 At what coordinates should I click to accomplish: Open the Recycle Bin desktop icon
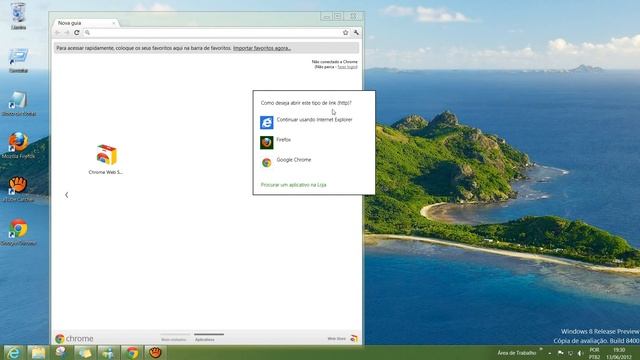click(x=18, y=16)
